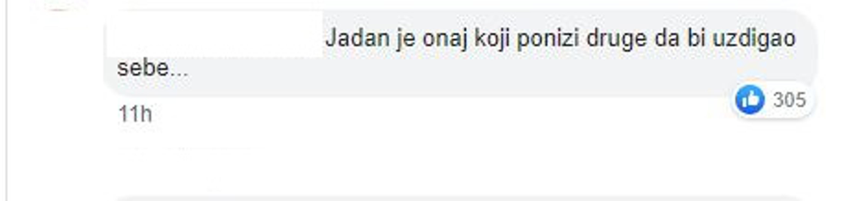Screen dimensions: 868x201
Task: Click the word uzdigao in the comment
Action: pyautogui.click(x=754, y=39)
